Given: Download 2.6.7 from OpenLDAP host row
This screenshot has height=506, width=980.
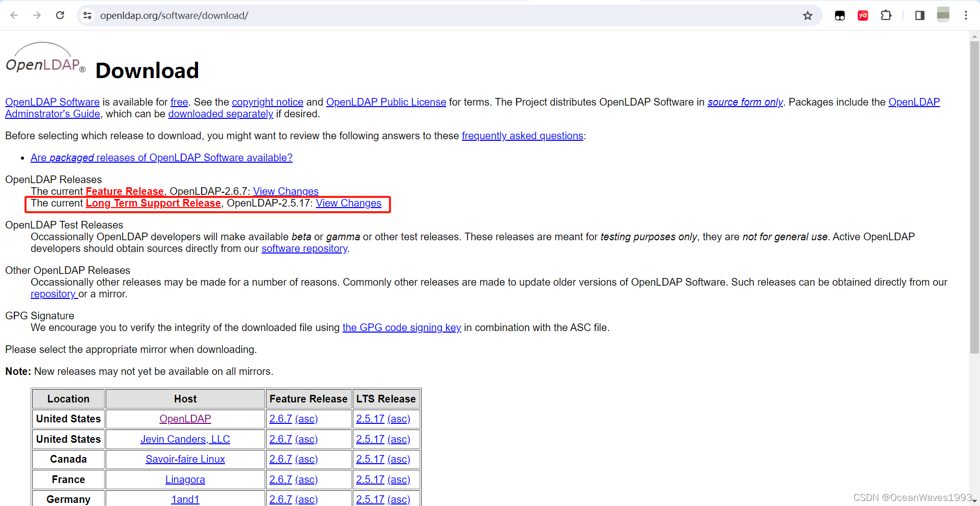Looking at the screenshot, I should click(281, 419).
